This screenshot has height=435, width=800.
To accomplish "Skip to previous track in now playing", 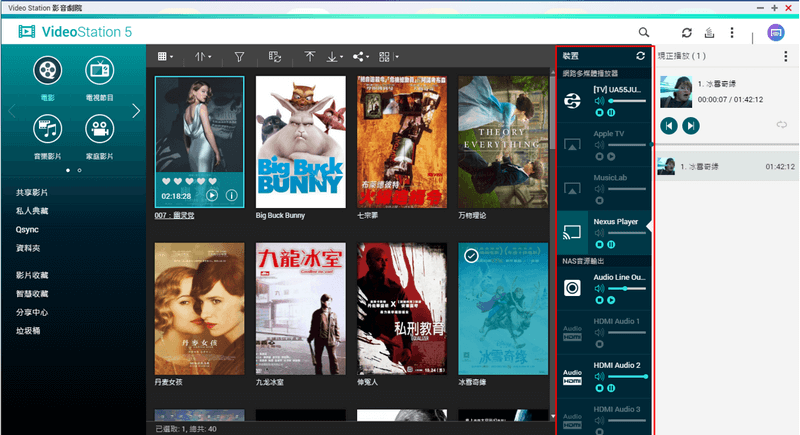I will pos(669,125).
